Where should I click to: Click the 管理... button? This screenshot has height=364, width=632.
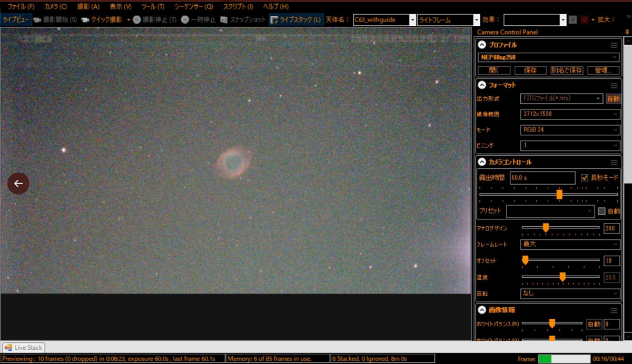coord(603,70)
